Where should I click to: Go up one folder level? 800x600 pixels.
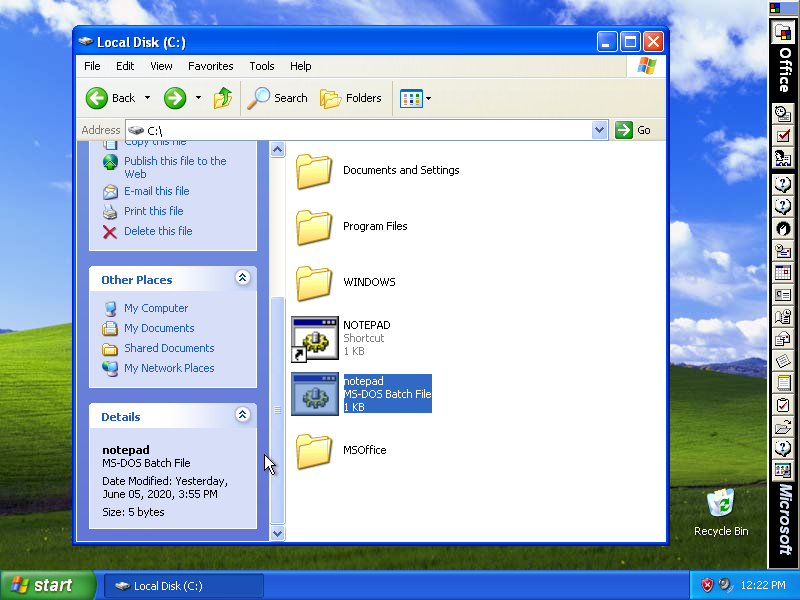pos(223,98)
